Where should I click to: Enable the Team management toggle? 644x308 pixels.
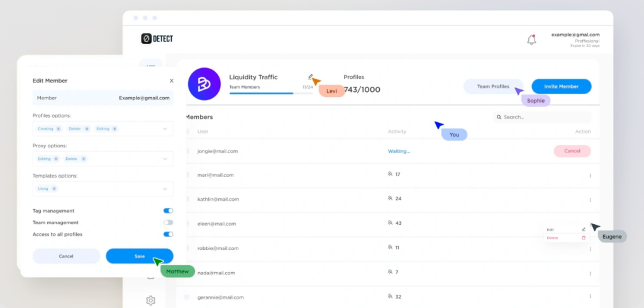(x=169, y=222)
